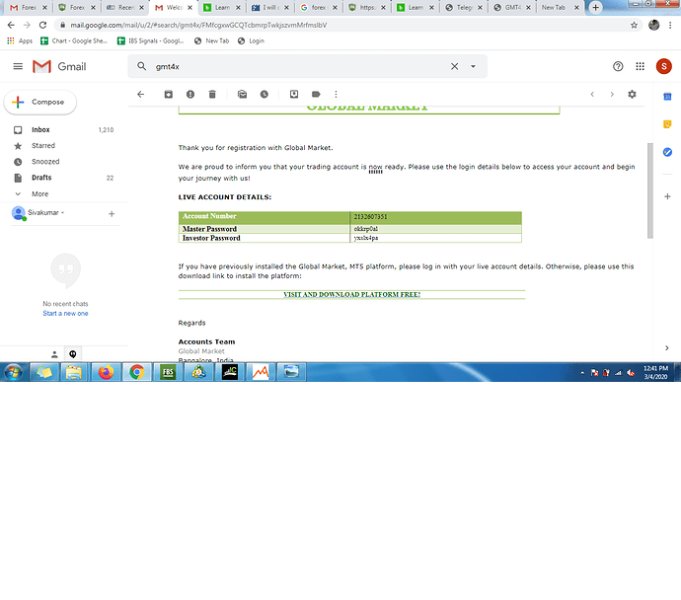Open Visit and Download Platform Free link
Screen dimensions: 681x600
coord(351,295)
